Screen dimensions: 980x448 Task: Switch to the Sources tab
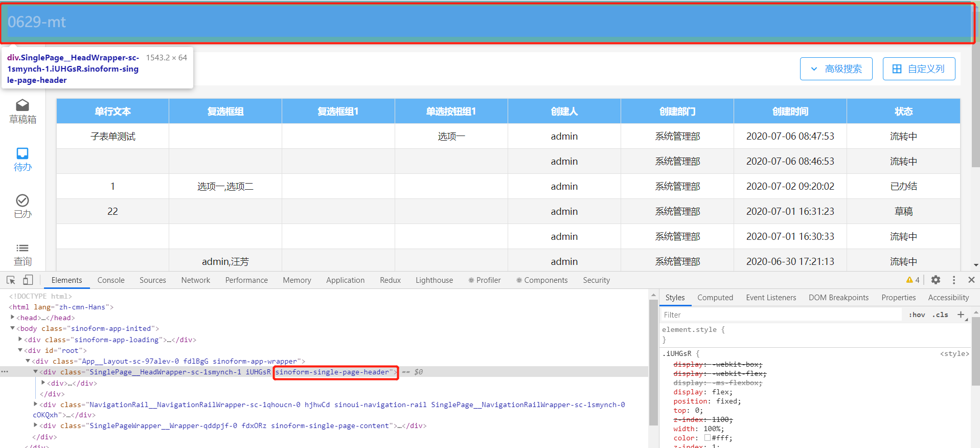153,280
